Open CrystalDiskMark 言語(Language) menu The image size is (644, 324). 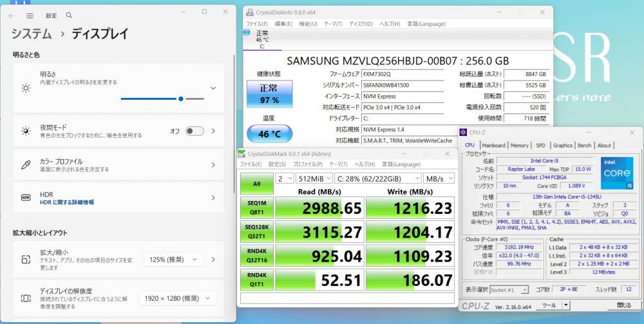tap(401, 164)
